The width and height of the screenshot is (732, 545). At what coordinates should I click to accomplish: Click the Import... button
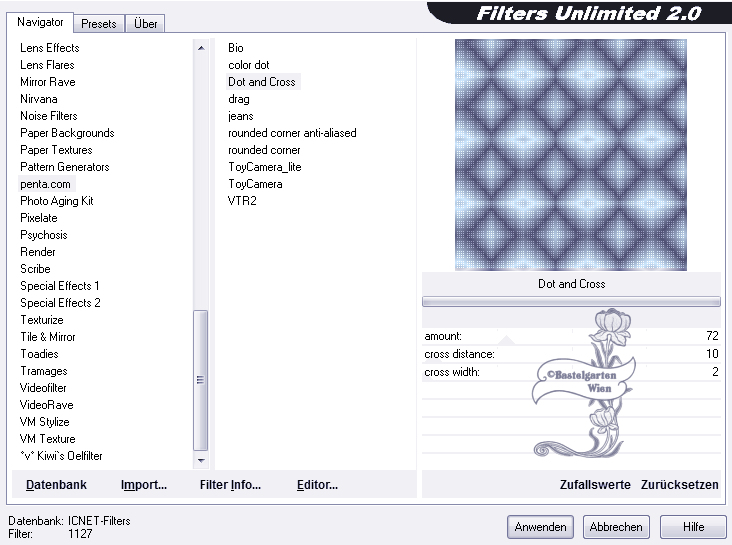pos(144,485)
